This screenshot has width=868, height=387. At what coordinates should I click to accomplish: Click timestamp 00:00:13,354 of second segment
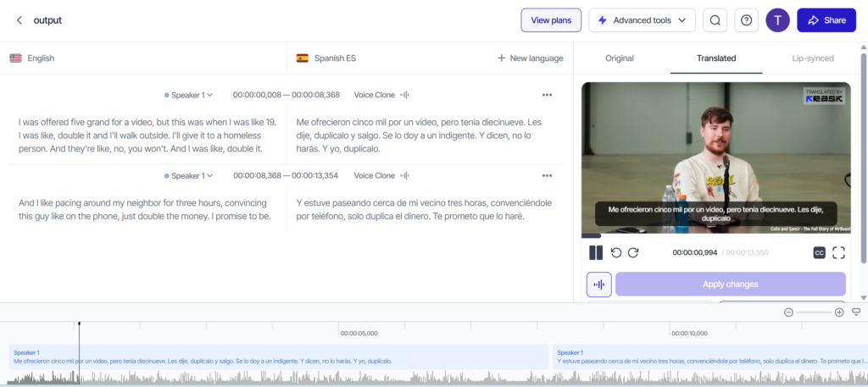tap(314, 176)
